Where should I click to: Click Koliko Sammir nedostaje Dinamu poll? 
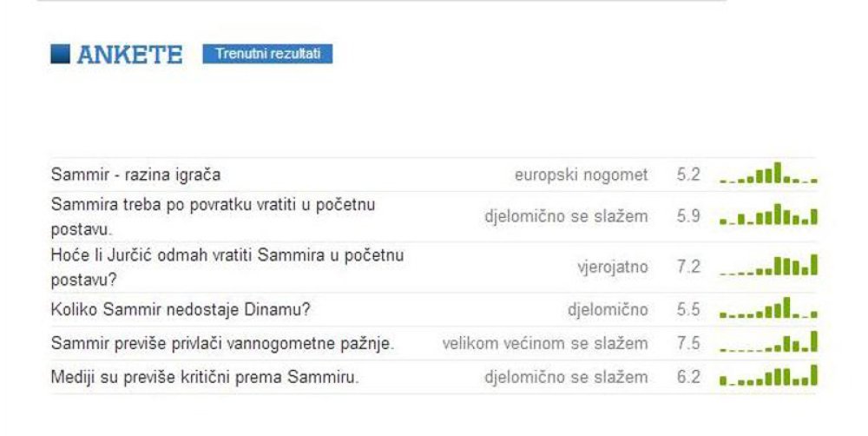tap(181, 309)
